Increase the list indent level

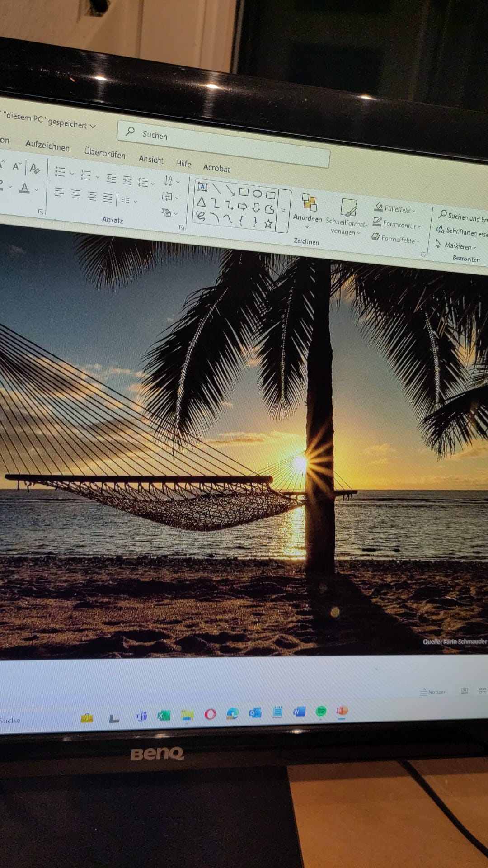(x=127, y=180)
